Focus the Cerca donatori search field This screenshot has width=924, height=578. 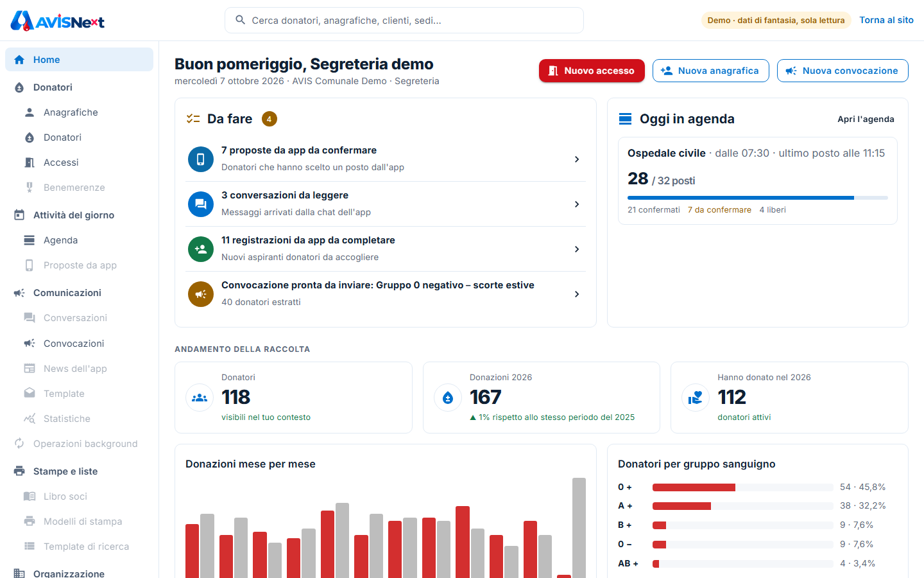404,20
